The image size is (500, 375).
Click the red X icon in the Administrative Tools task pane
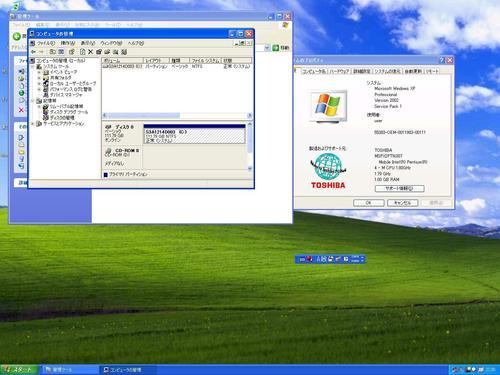[x=21, y=110]
